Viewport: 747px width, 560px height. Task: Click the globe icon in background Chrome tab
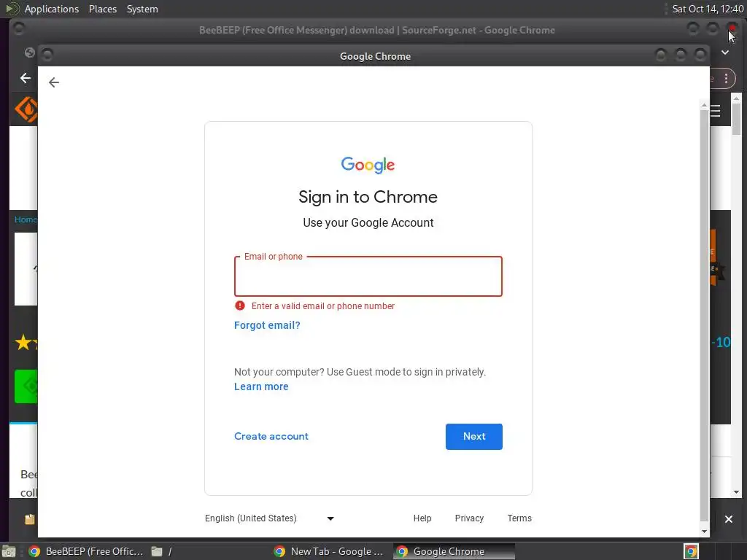pyautogui.click(x=29, y=52)
